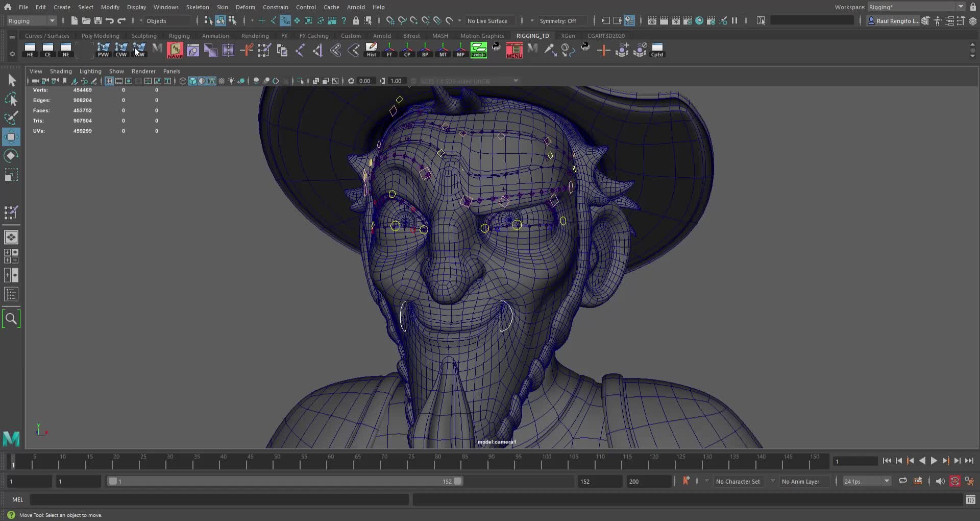Image resolution: width=980 pixels, height=521 pixels.
Task: Open the Hypershade window
Action: click(700, 20)
